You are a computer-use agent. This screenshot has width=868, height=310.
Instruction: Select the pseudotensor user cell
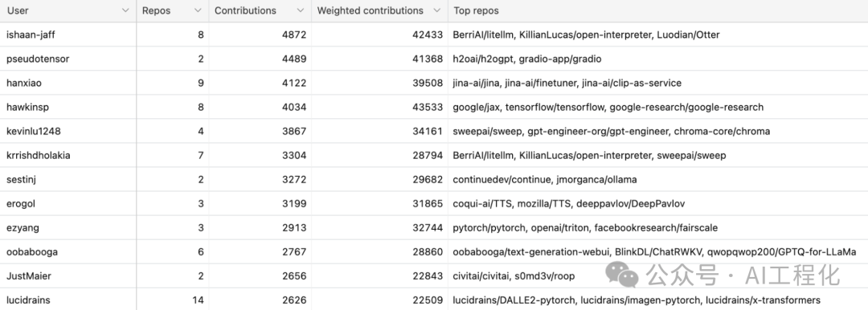(x=68, y=59)
